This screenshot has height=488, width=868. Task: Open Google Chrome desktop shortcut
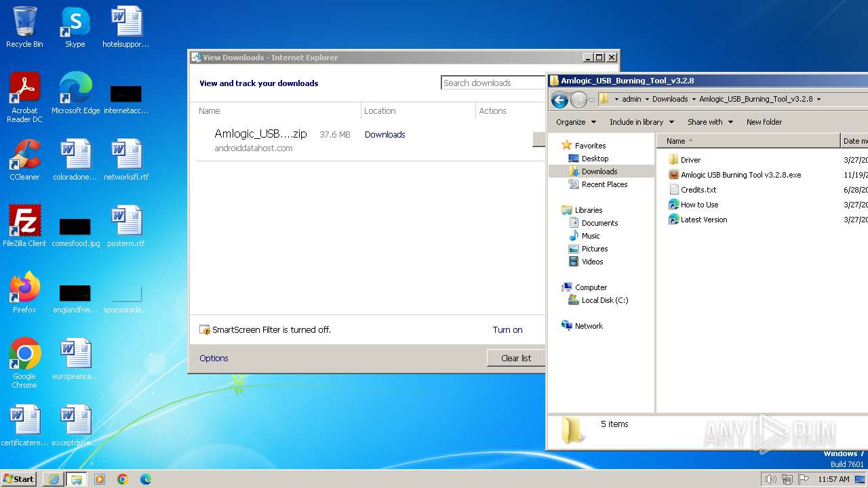click(x=24, y=363)
